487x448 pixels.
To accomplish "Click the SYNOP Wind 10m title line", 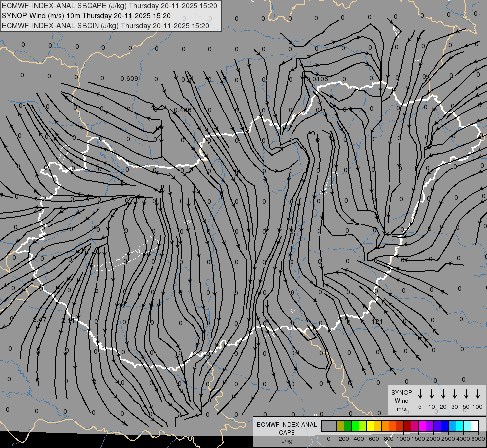I will 86,16.
